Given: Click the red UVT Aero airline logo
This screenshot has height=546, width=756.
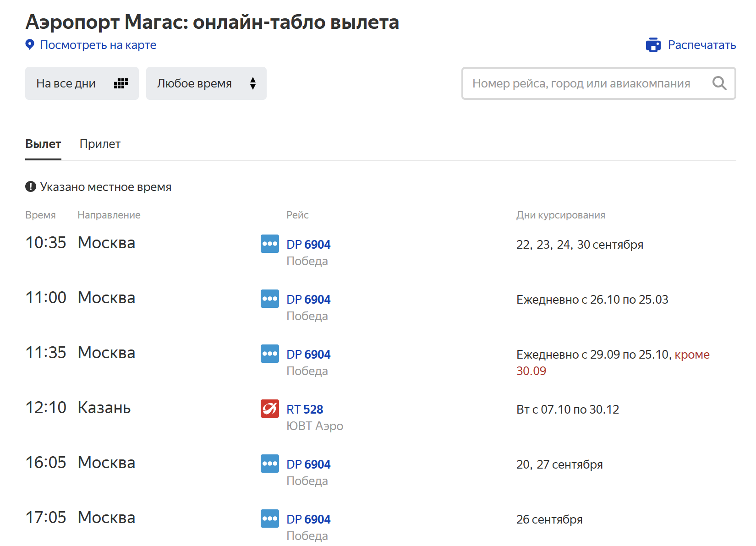Looking at the screenshot, I should click(x=269, y=409).
